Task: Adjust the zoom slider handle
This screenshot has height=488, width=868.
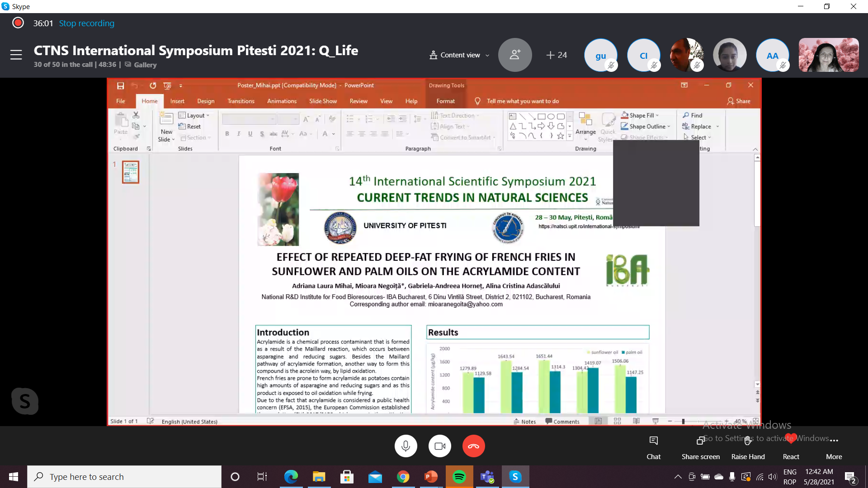Action: (x=683, y=421)
